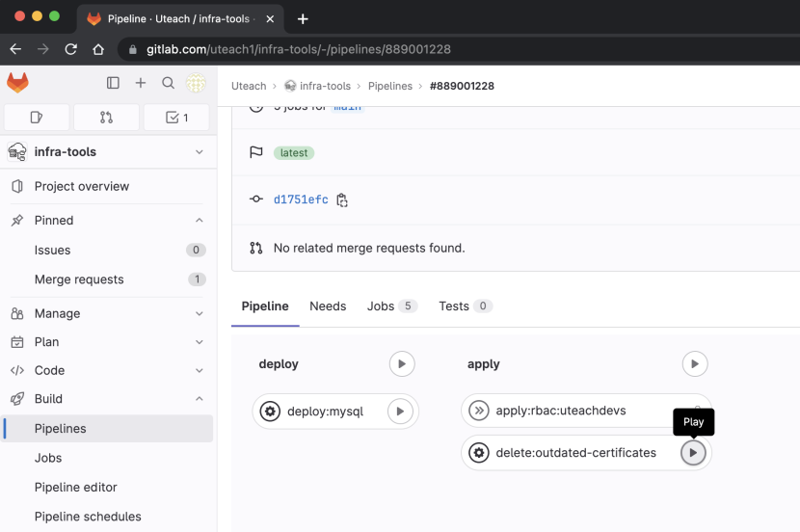800x532 pixels.
Task: Open the GitLab search icon
Action: coord(168,83)
